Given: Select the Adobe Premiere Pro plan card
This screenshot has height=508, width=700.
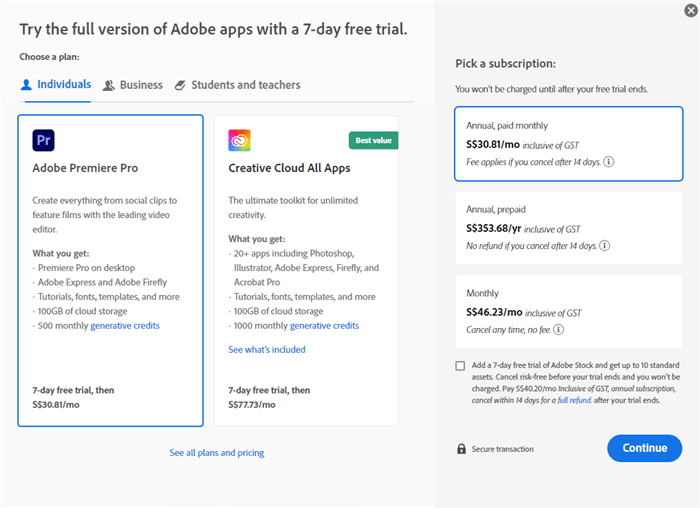Looking at the screenshot, I should pyautogui.click(x=111, y=271).
